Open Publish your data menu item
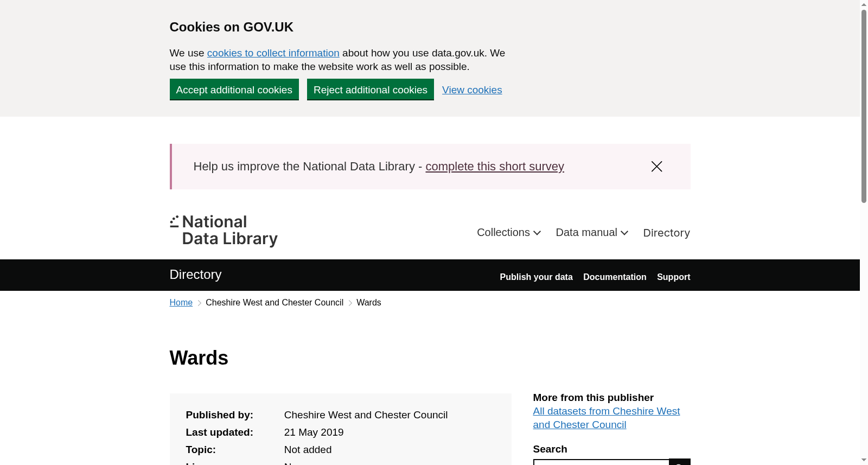 pos(536,277)
